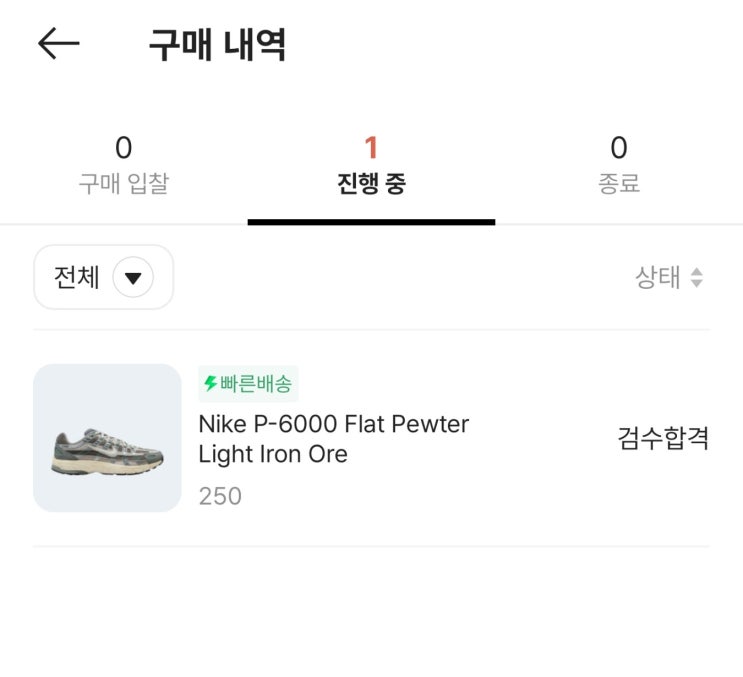
Task: Tap the 0 count above 종료
Action: point(619,148)
